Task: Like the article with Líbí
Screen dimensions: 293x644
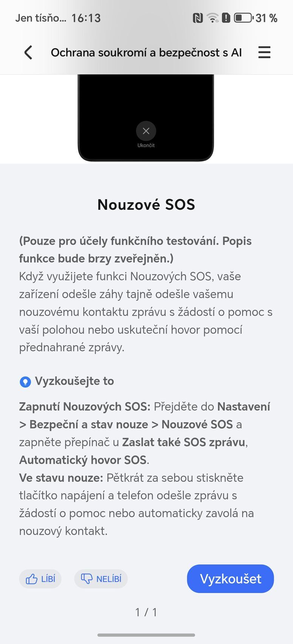Action: tap(40, 579)
